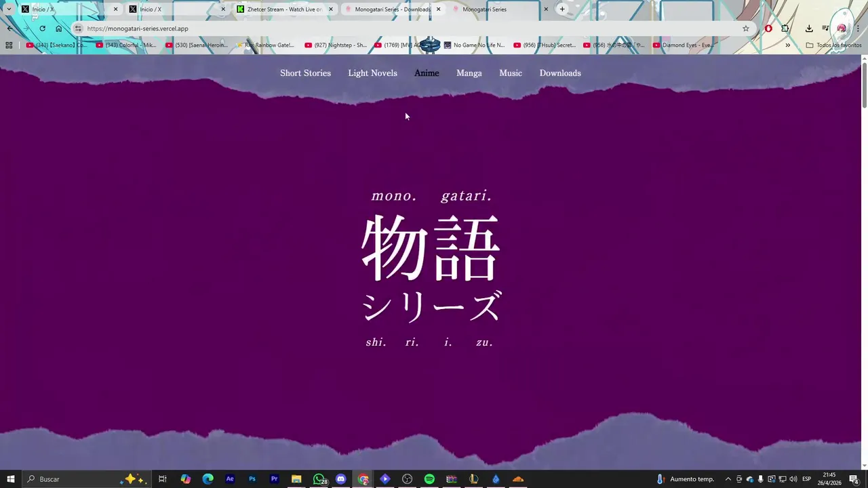Open the (956) [THsub] Secret bookmark

[x=545, y=45]
